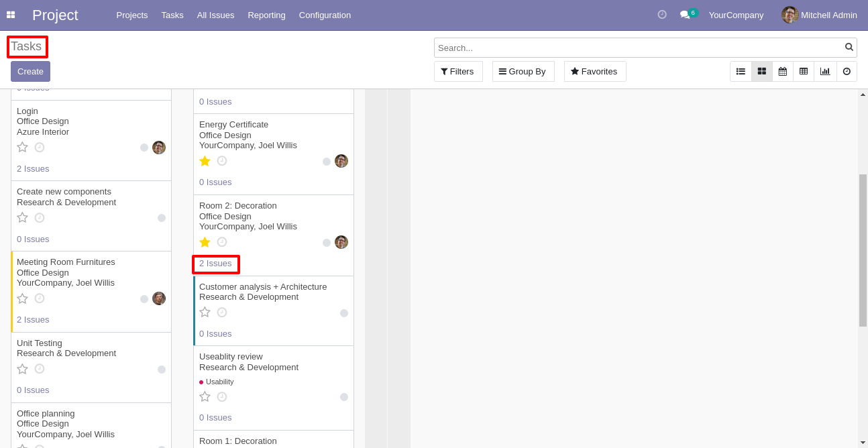The image size is (868, 448).
Task: Open activity clock on Unit Testing
Action: tap(40, 369)
